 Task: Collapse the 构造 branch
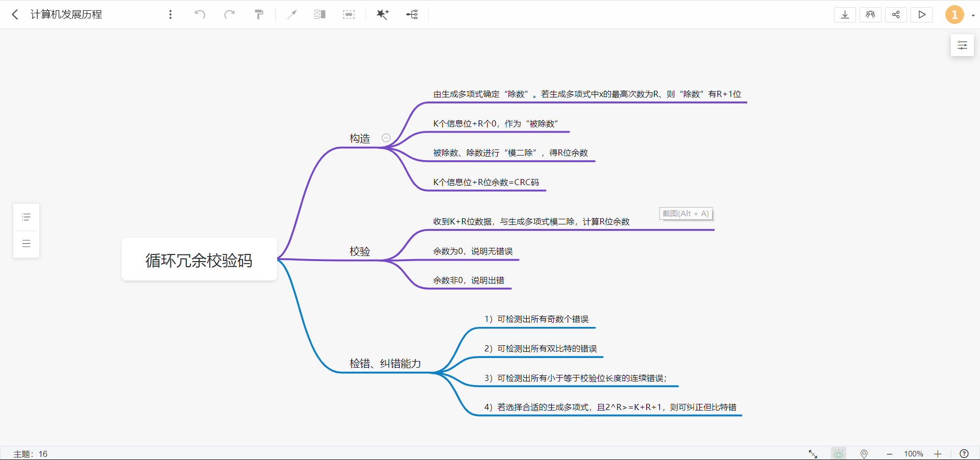(386, 138)
